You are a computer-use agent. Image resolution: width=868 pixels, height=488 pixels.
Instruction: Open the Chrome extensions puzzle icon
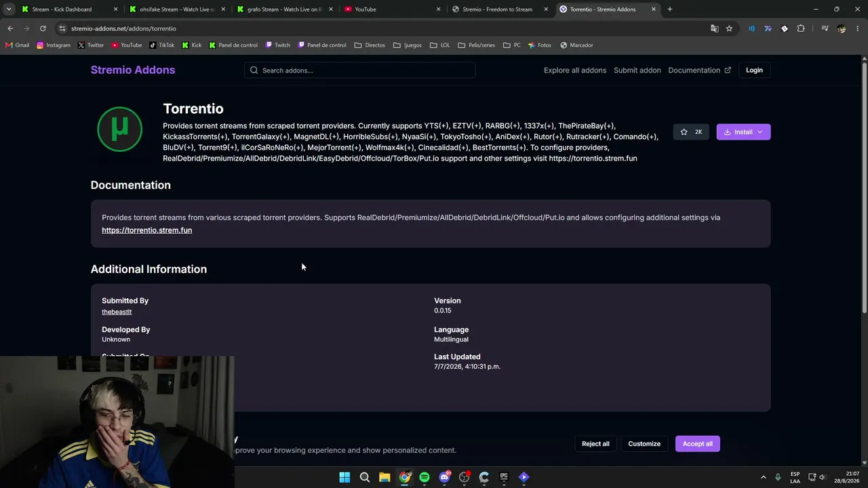(801, 28)
